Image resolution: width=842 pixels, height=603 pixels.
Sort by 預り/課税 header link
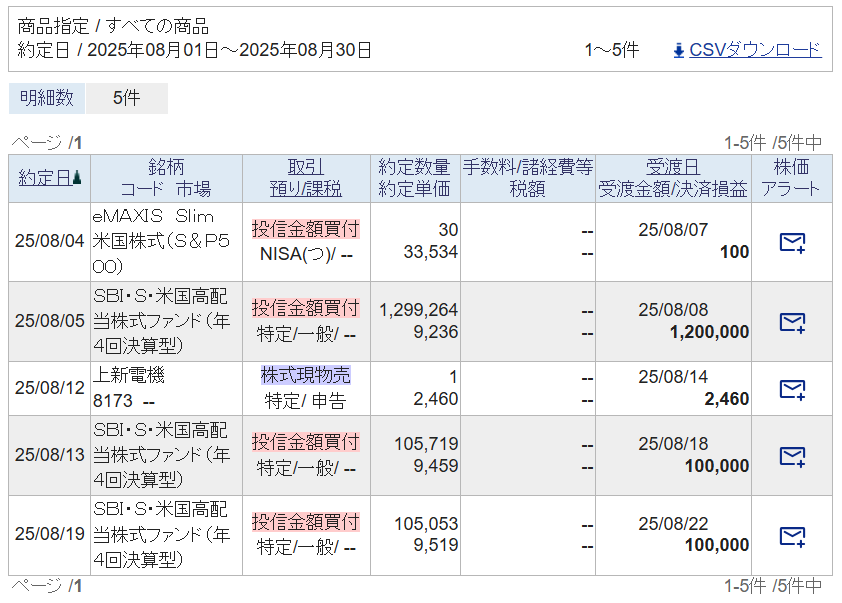pos(306,189)
